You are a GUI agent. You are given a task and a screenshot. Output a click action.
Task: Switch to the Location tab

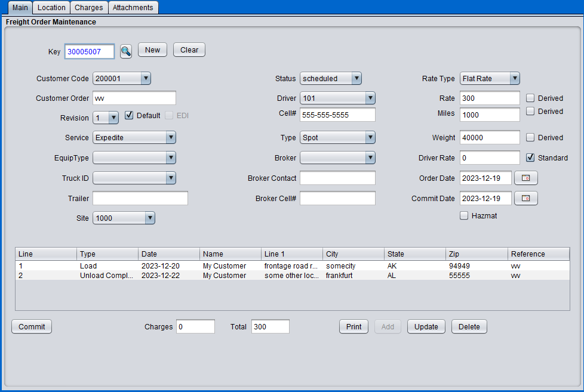(x=51, y=8)
